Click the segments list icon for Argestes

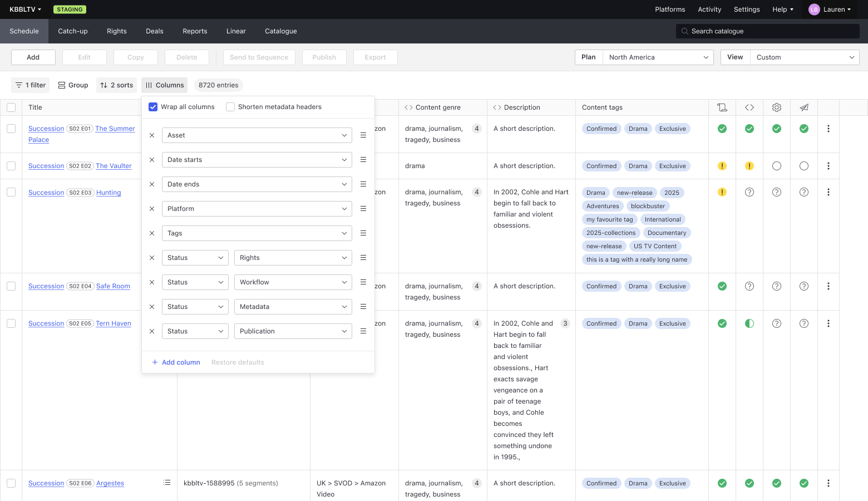click(167, 483)
